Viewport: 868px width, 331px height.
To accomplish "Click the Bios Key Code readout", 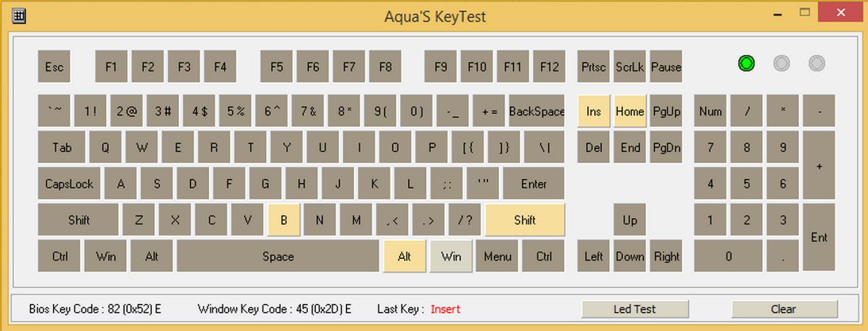I will 95,309.
